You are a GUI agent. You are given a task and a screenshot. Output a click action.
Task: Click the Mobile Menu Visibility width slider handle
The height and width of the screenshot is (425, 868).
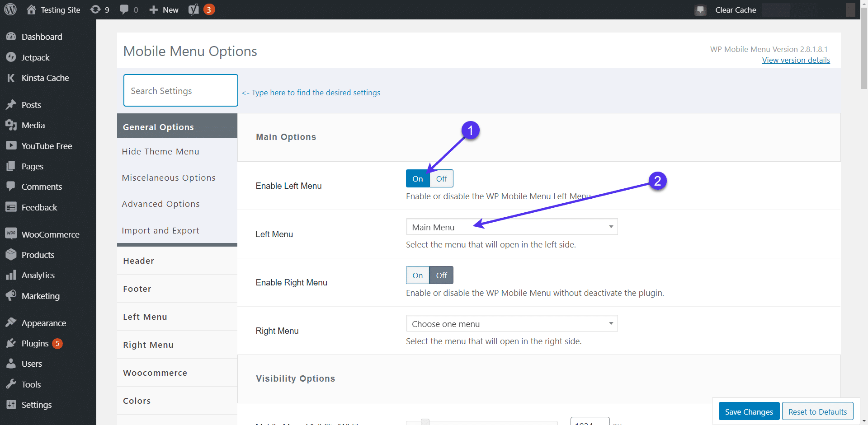pos(425,422)
